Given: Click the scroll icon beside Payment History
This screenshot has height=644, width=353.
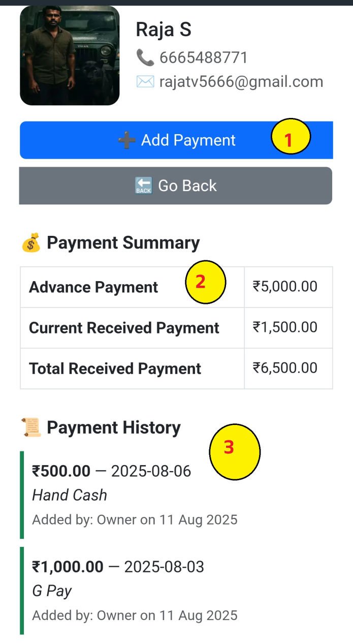Looking at the screenshot, I should (31, 428).
